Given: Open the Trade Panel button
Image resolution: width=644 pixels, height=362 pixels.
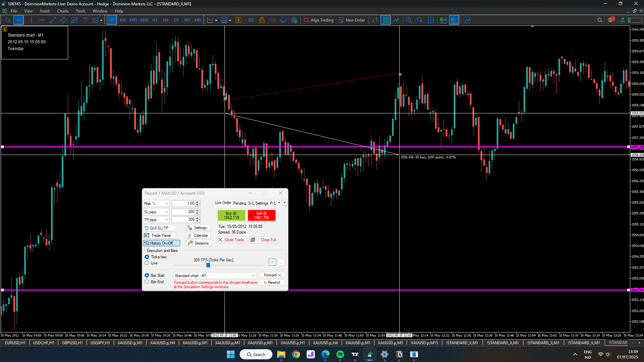Looking at the screenshot, I should click(x=159, y=236).
